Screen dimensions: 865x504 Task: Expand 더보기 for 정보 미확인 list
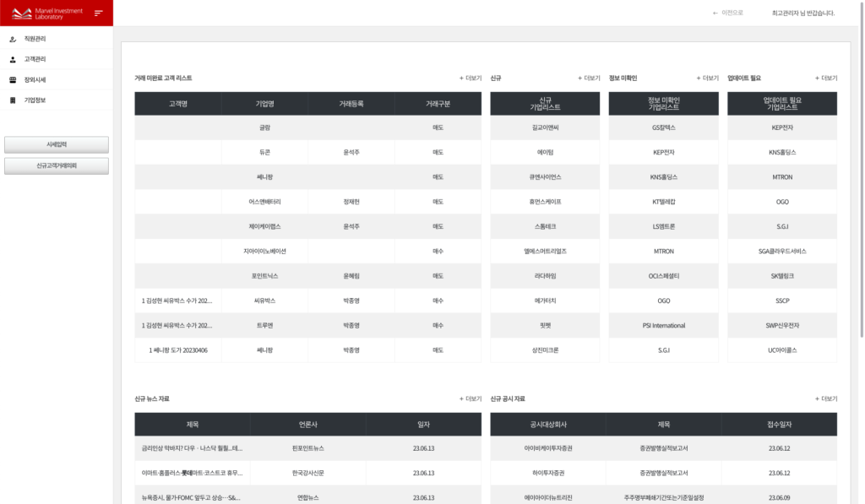[x=707, y=78]
